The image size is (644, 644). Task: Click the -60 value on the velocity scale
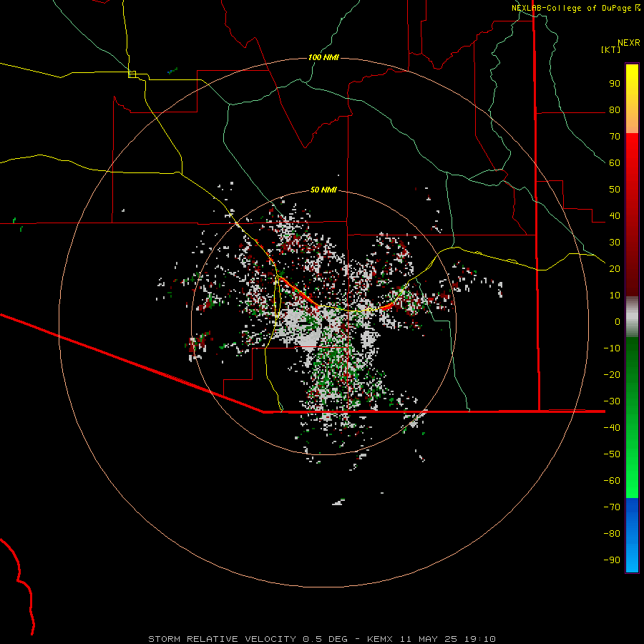[612, 481]
